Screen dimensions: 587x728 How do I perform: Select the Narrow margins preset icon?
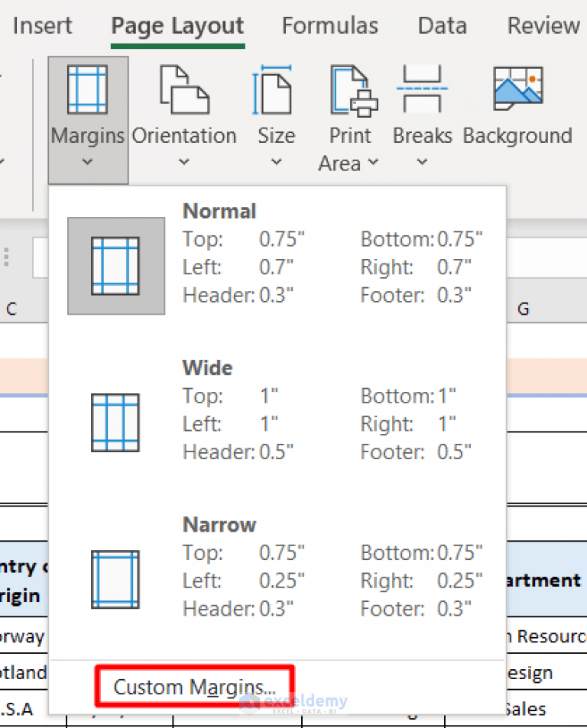(x=115, y=579)
